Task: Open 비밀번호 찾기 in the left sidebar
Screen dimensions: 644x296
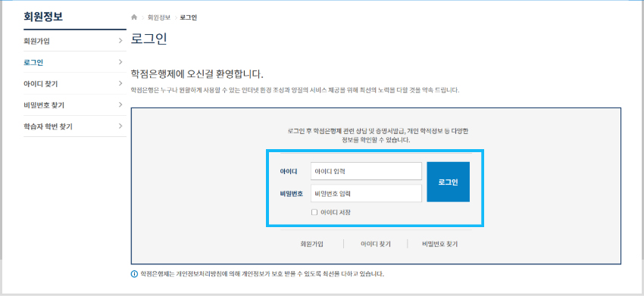Action: pos(75,105)
